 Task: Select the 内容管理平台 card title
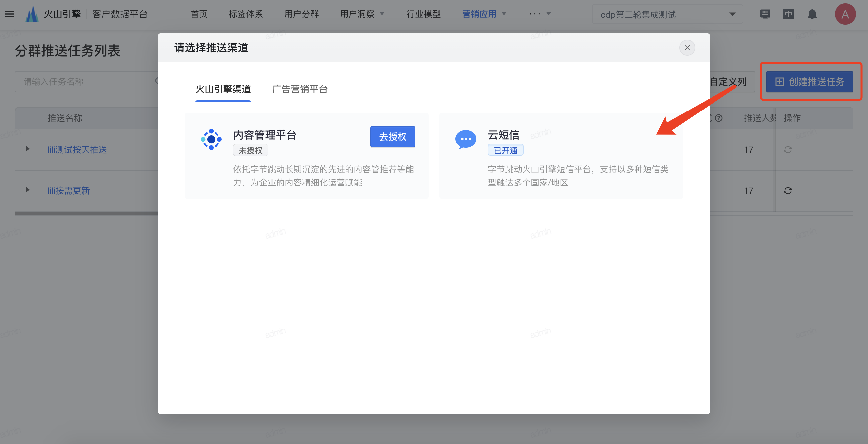(x=265, y=135)
